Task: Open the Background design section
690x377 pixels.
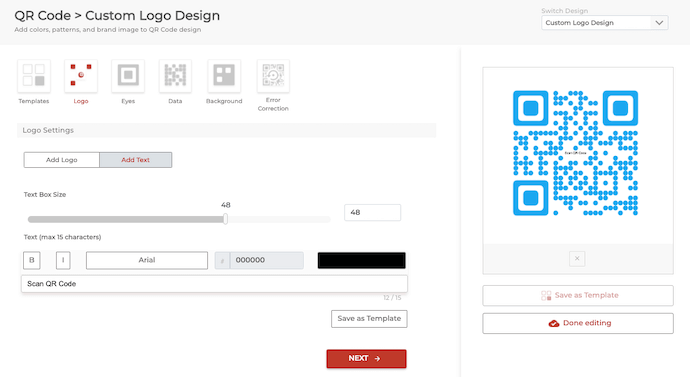Action: click(x=224, y=76)
